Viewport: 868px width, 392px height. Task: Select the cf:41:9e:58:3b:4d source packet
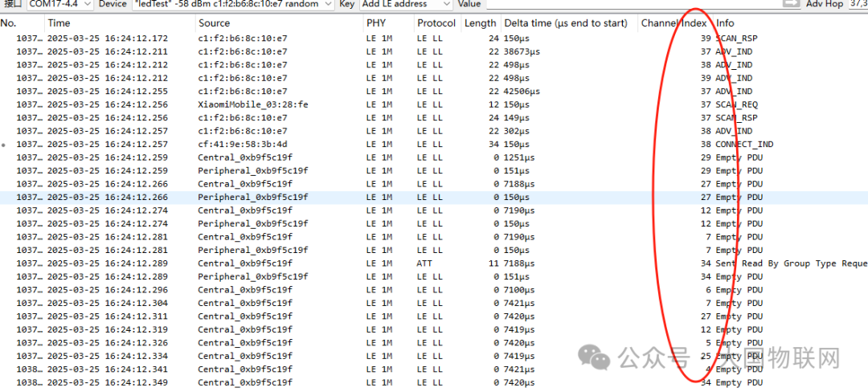pyautogui.click(x=434, y=145)
